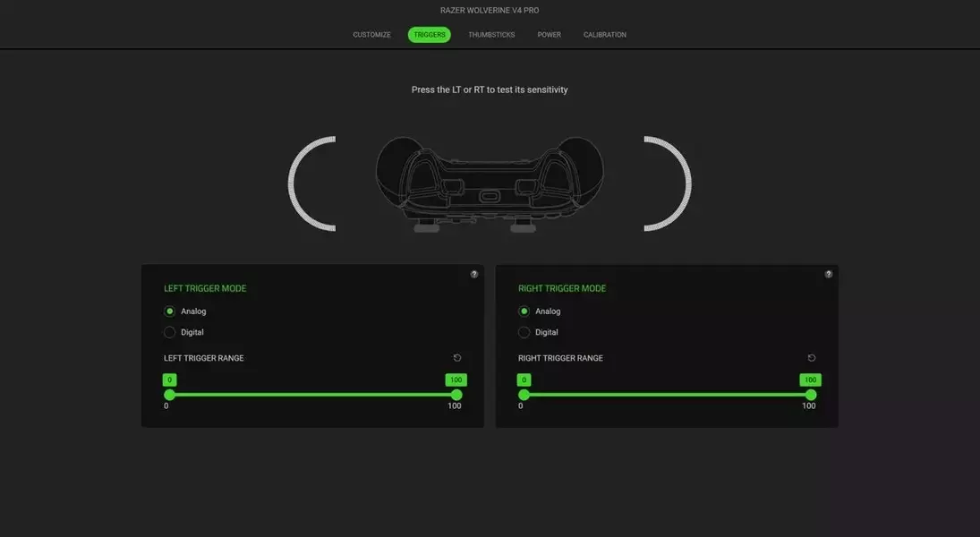This screenshot has width=980, height=537.
Task: Switch to the Customize tab
Action: [372, 35]
